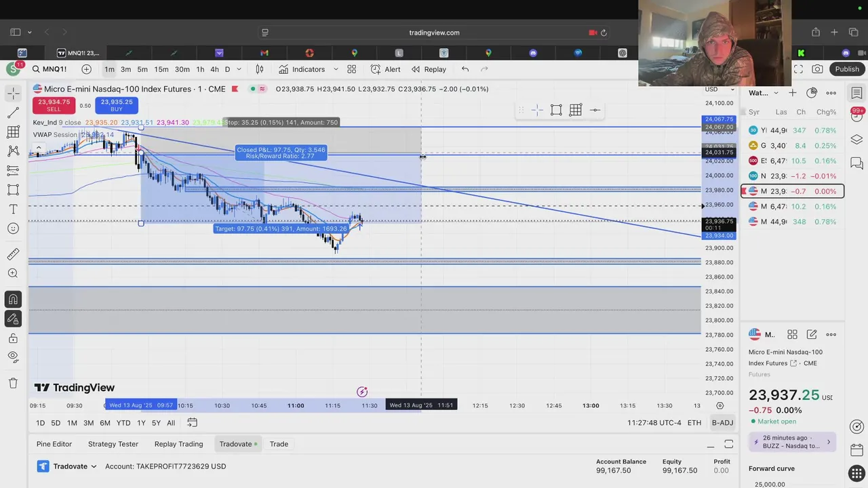The image size is (868, 488).
Task: Toggle ETH extended session setting
Action: coord(694,423)
